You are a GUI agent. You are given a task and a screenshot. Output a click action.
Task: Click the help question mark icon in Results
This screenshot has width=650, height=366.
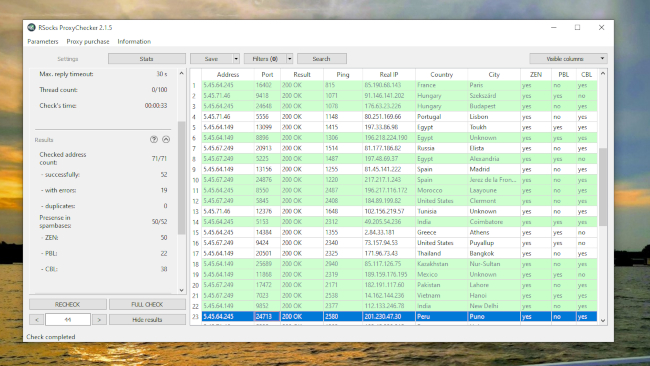[x=154, y=140]
